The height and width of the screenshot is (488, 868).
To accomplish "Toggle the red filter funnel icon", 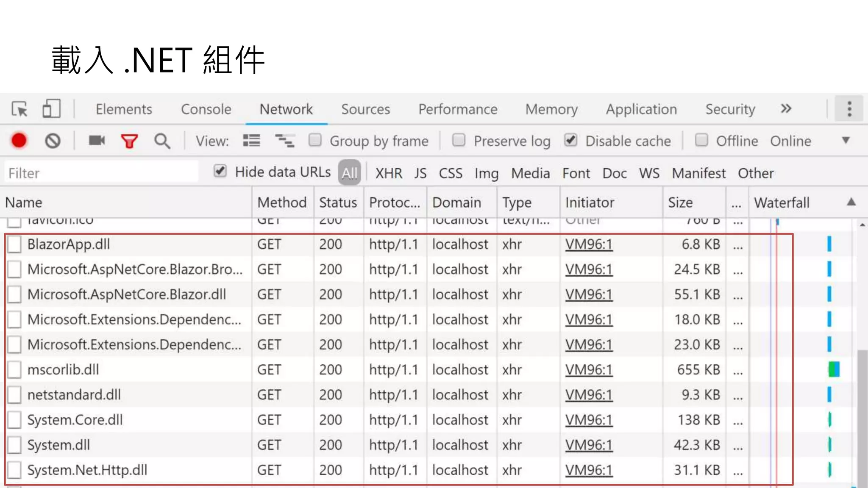I will [129, 141].
